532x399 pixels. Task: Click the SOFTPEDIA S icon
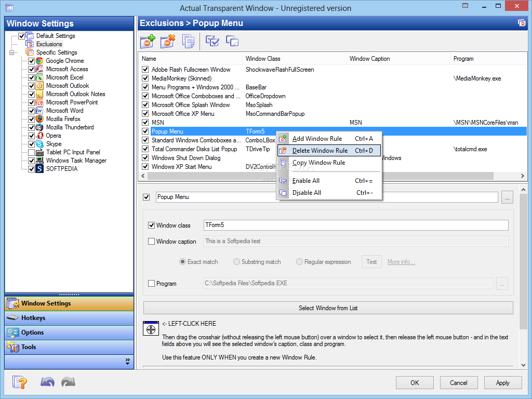[39, 169]
